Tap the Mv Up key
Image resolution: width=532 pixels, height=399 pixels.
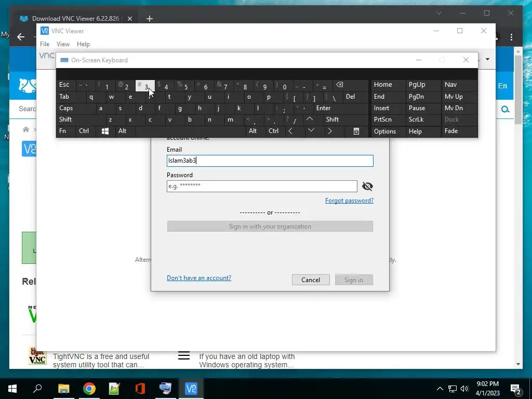pyautogui.click(x=459, y=97)
